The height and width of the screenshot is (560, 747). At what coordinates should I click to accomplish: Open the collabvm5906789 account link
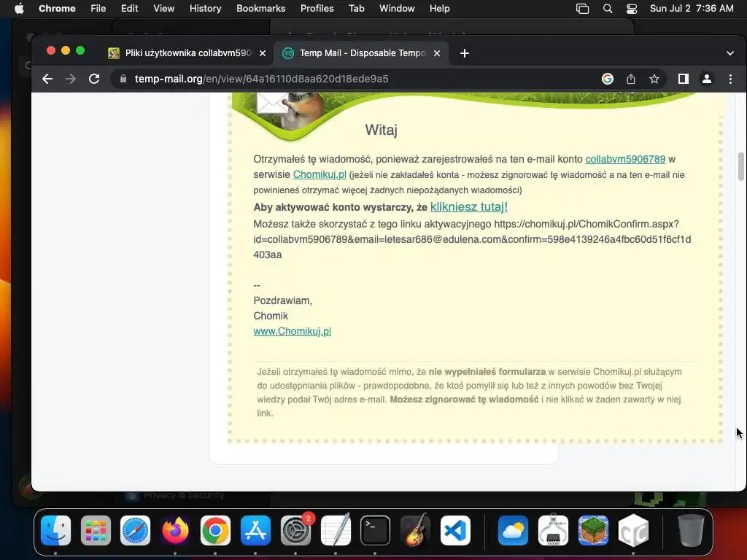pyautogui.click(x=625, y=159)
